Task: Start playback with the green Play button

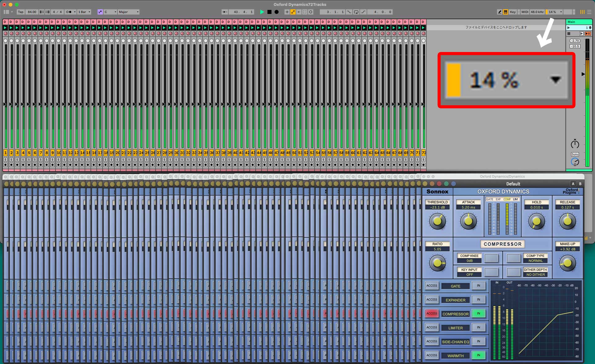Action: 262,12
